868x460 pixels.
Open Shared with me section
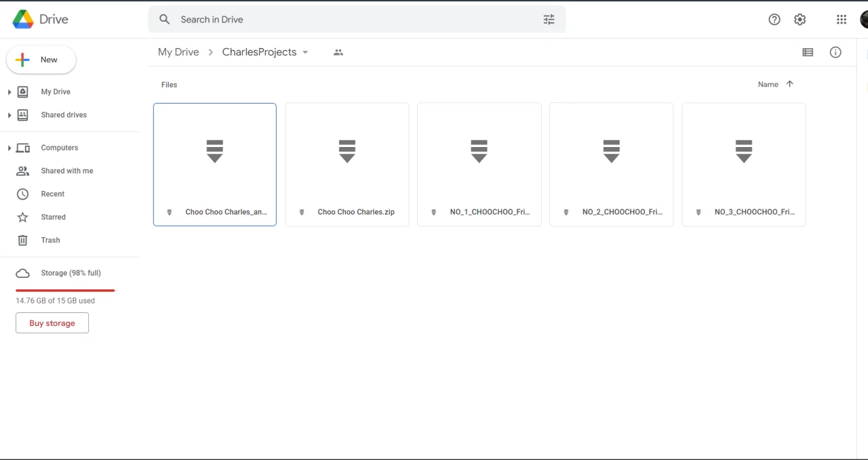click(x=67, y=171)
